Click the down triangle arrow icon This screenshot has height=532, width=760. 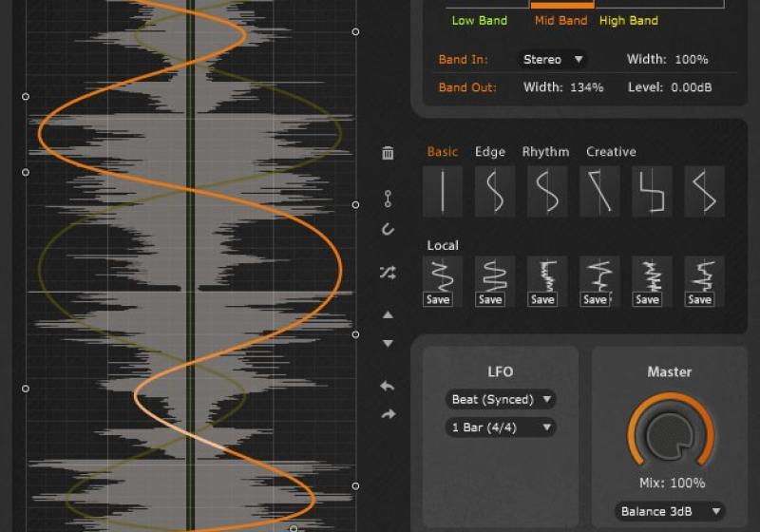coord(388,343)
